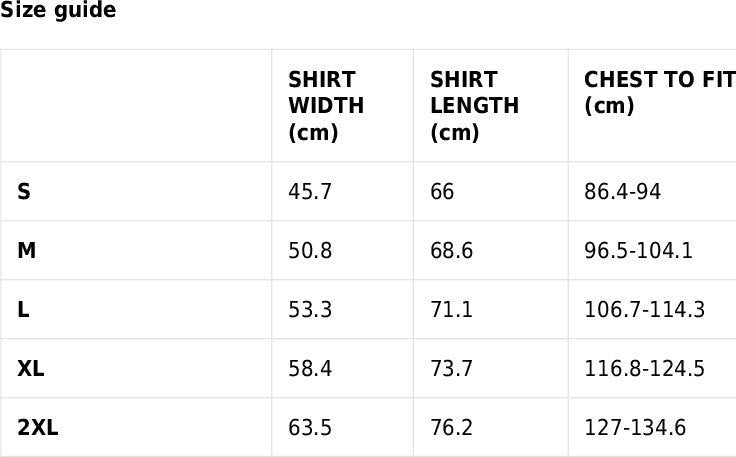Click the 58.4 width cell for XL

coord(310,368)
